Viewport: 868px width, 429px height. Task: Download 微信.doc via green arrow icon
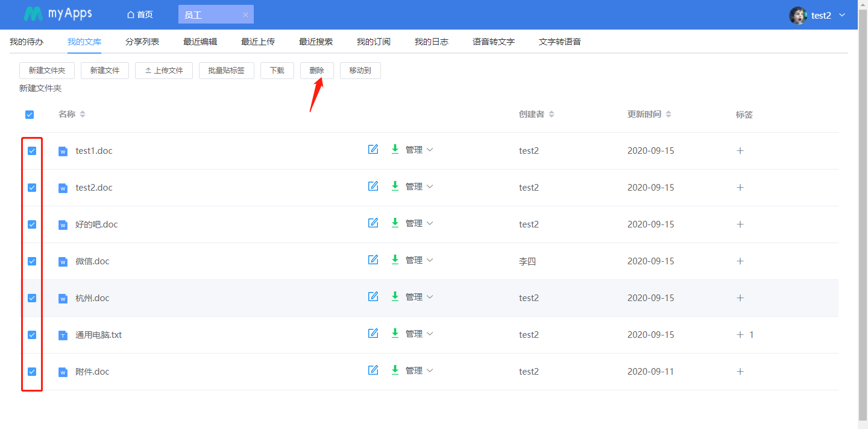click(395, 259)
